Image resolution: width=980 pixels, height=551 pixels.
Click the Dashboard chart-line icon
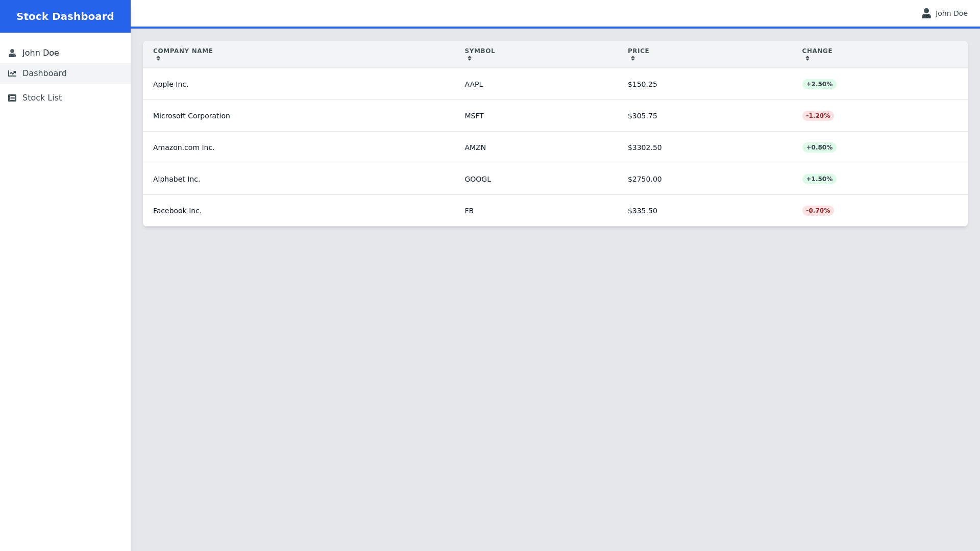(12, 73)
